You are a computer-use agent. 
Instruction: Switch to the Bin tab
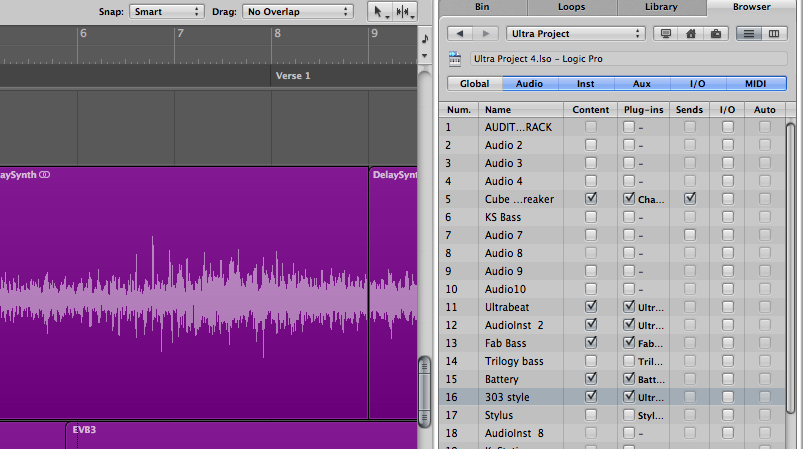tap(482, 7)
